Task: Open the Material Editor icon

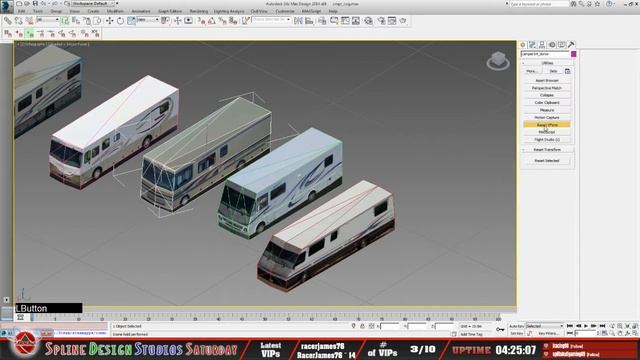Action: pyautogui.click(x=368, y=20)
